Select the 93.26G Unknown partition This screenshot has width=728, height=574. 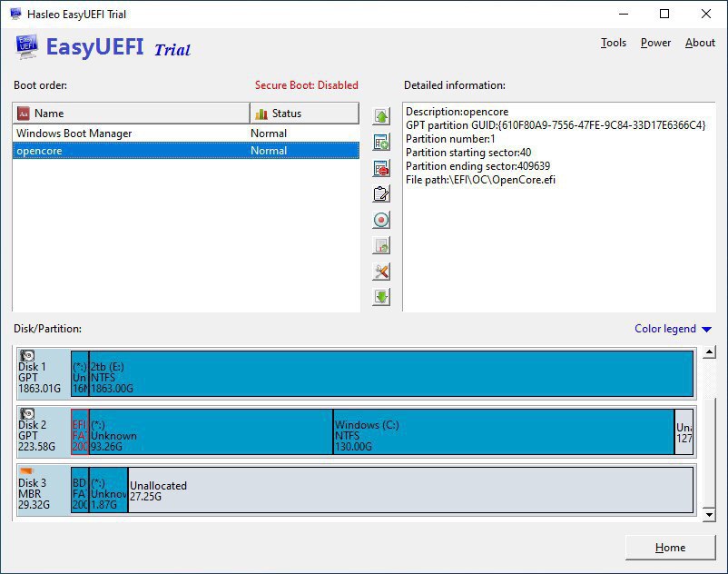tap(211, 431)
